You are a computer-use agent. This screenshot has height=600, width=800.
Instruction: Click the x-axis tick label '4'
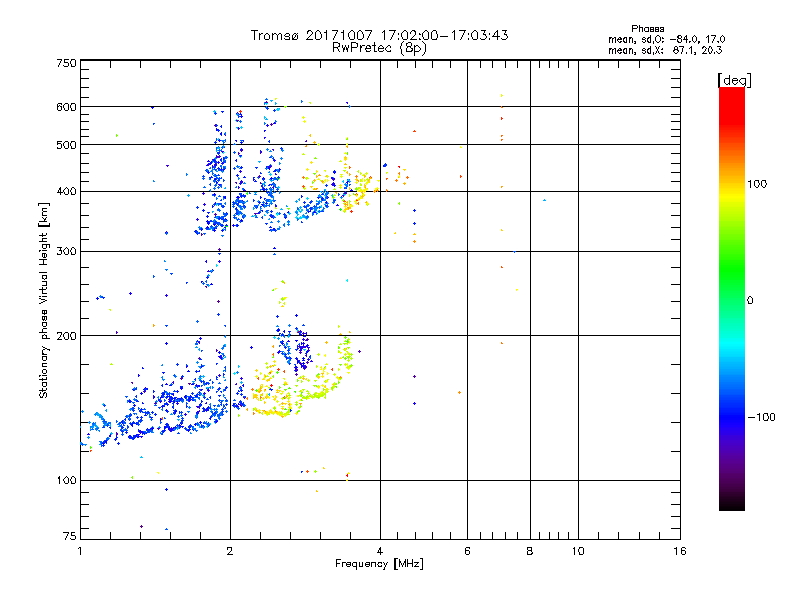(x=380, y=551)
